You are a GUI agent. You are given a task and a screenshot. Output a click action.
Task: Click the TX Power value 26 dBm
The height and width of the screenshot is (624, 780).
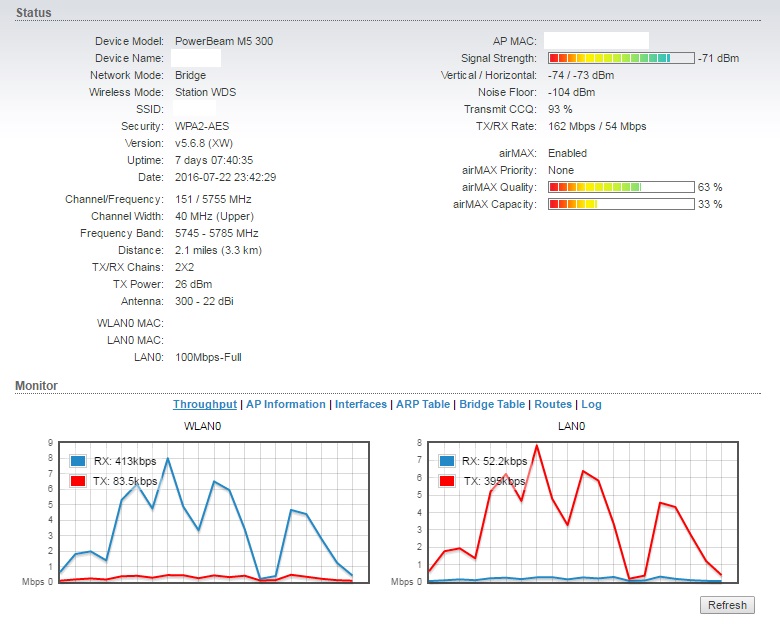[194, 284]
